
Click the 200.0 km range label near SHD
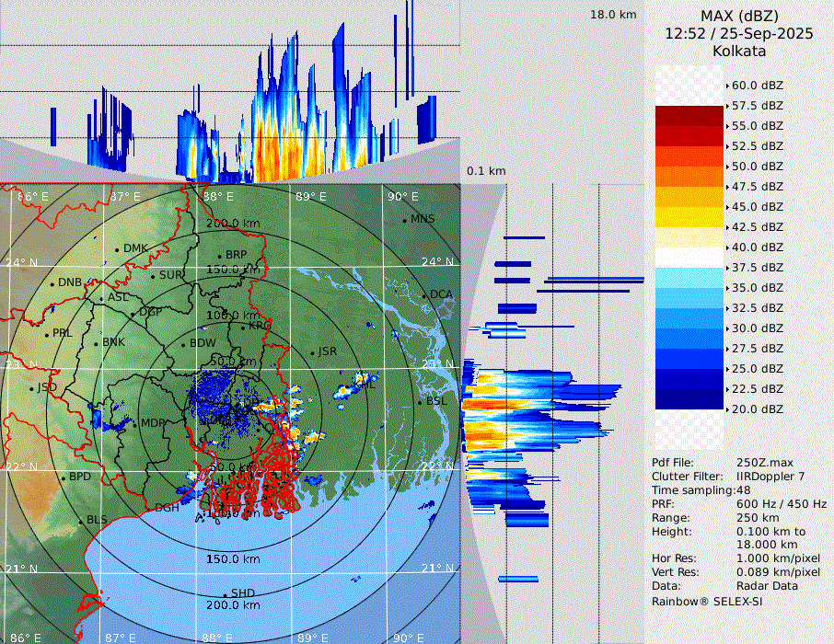pos(233,605)
